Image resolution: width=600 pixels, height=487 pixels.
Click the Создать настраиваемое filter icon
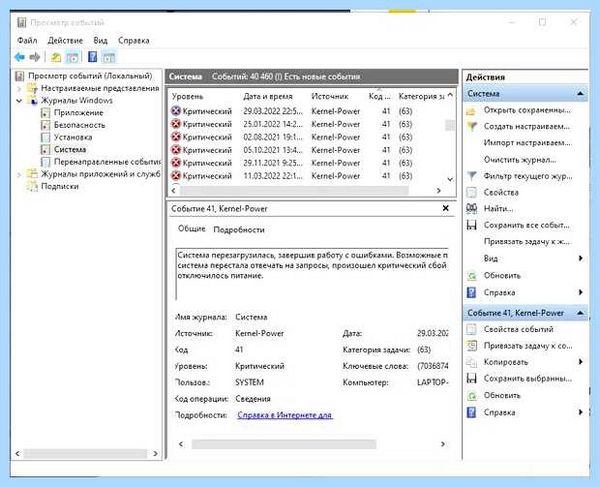click(472, 126)
